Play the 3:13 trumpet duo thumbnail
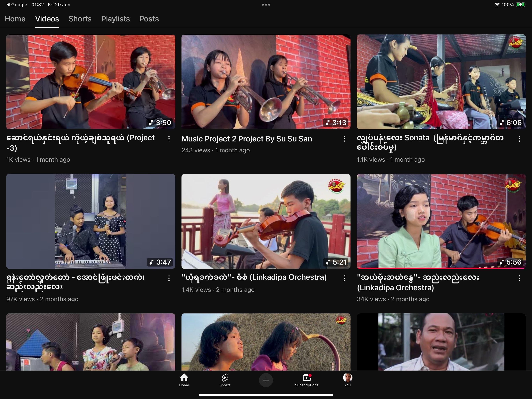This screenshot has height=399, width=532. 266,82
